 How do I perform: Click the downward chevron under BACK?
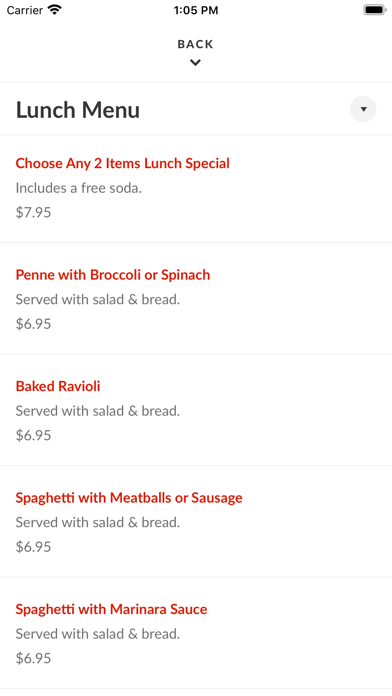click(x=195, y=63)
